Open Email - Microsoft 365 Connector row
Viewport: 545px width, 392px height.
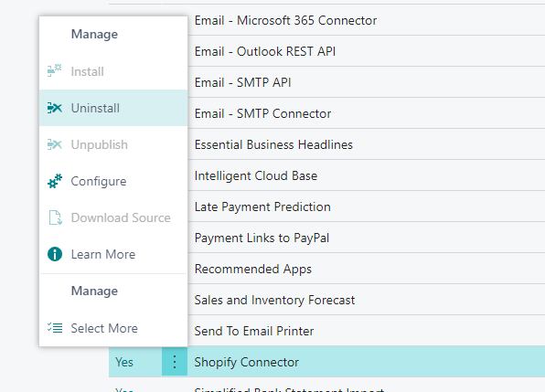click(285, 20)
